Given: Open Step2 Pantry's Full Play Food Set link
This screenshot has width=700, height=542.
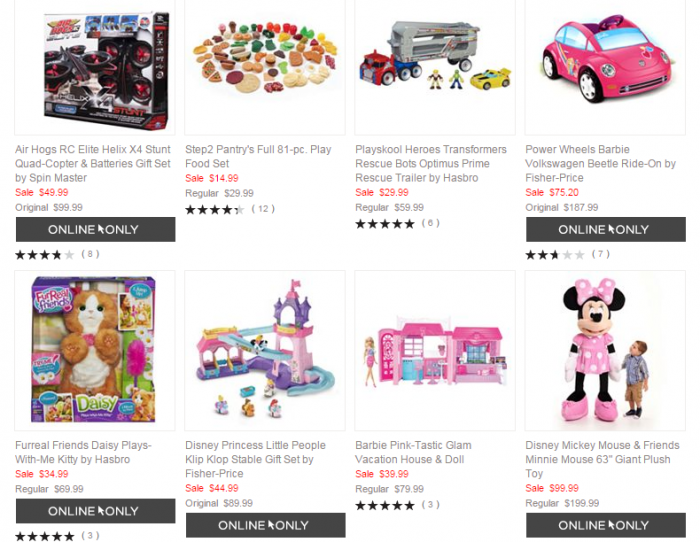Looking at the screenshot, I should (258, 156).
